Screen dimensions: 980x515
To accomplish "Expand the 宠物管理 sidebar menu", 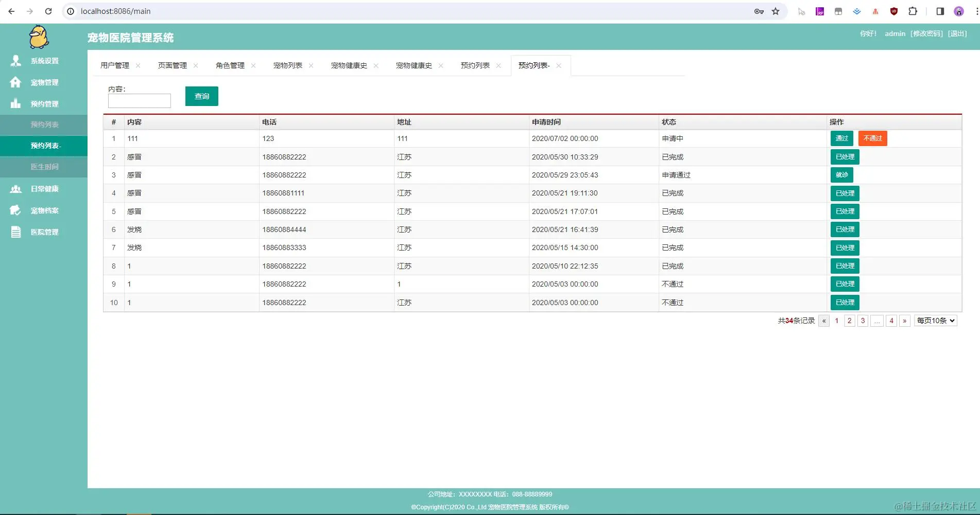I will pyautogui.click(x=44, y=82).
